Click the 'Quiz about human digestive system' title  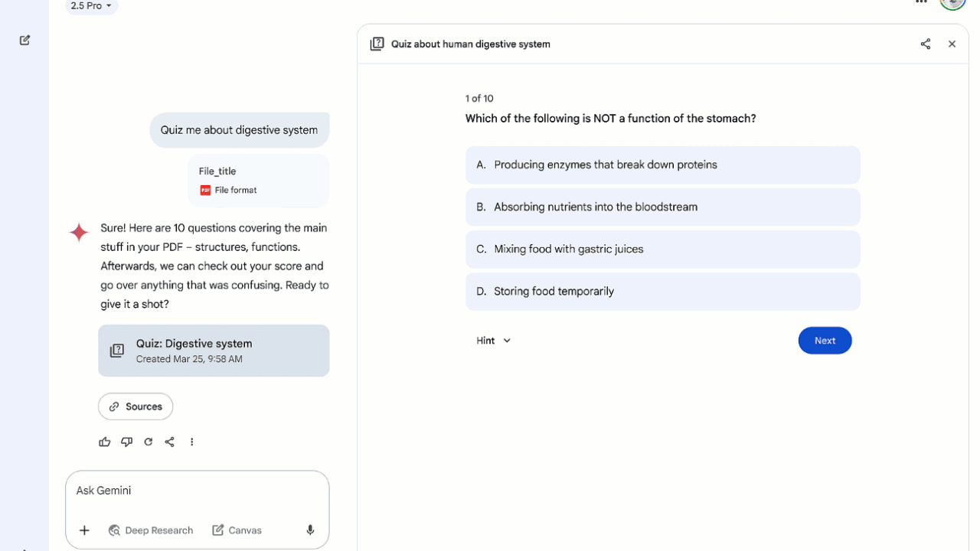[x=471, y=44]
